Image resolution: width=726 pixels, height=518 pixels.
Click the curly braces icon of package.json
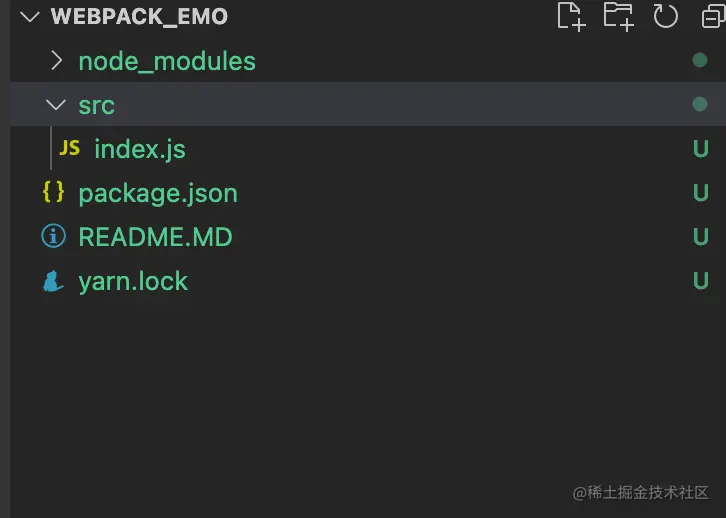53,192
